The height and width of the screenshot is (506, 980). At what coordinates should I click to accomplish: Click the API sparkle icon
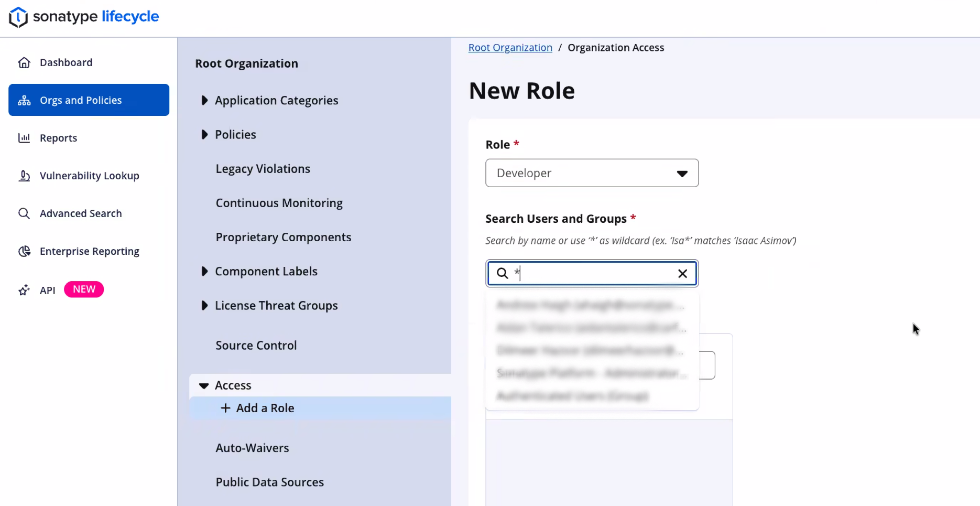coord(24,290)
